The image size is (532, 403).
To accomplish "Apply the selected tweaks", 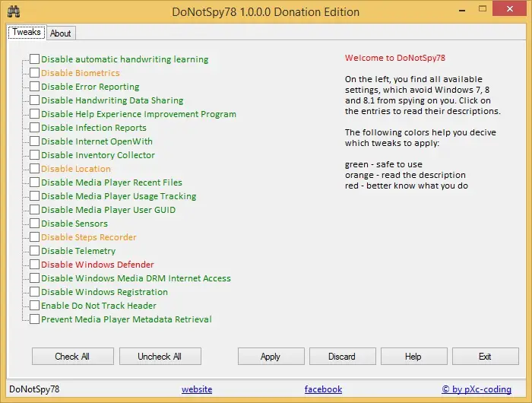I will [x=271, y=356].
